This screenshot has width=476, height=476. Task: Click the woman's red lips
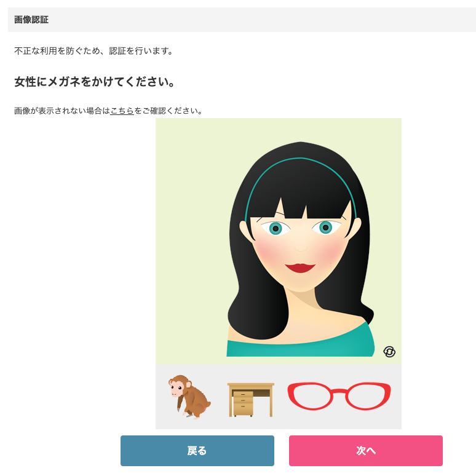(300, 268)
